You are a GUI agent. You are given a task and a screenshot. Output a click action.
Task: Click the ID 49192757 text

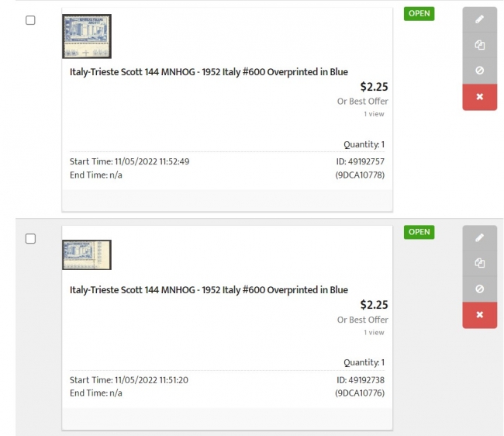click(x=361, y=161)
